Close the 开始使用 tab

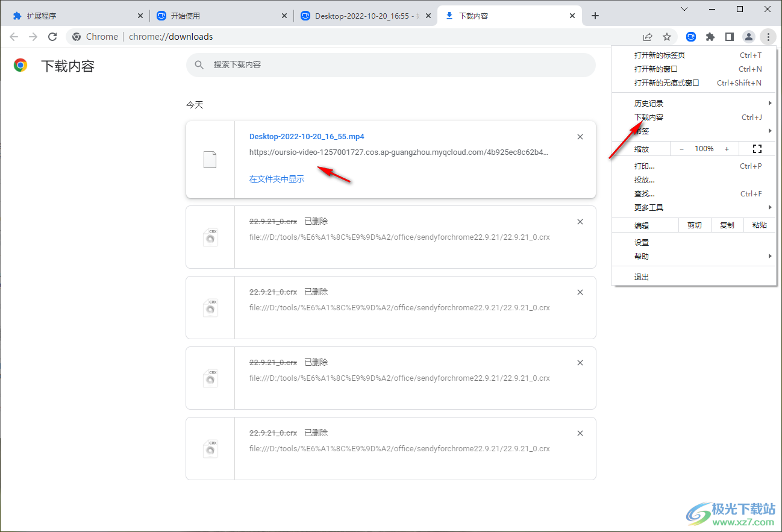(284, 16)
